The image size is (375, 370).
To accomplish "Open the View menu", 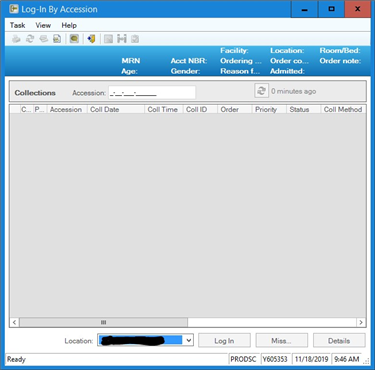I will pyautogui.click(x=43, y=25).
